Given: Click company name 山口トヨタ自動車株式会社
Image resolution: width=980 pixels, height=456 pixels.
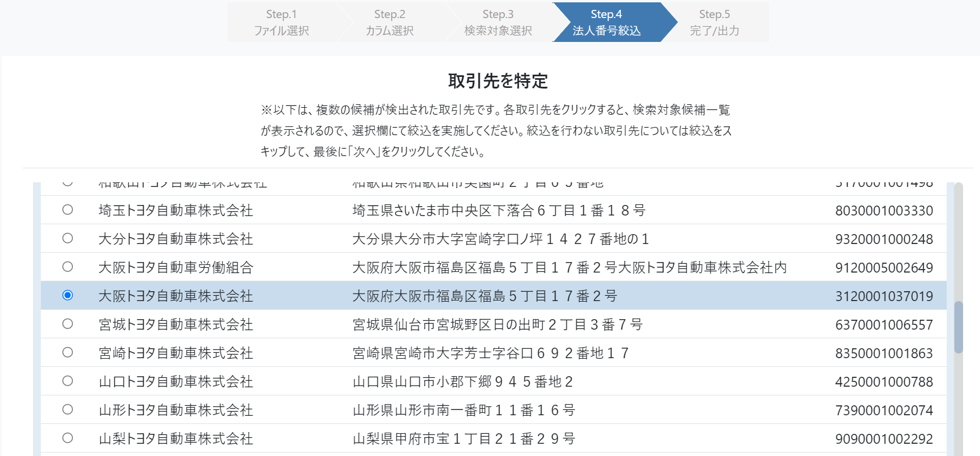Looking at the screenshot, I should pyautogui.click(x=176, y=381).
